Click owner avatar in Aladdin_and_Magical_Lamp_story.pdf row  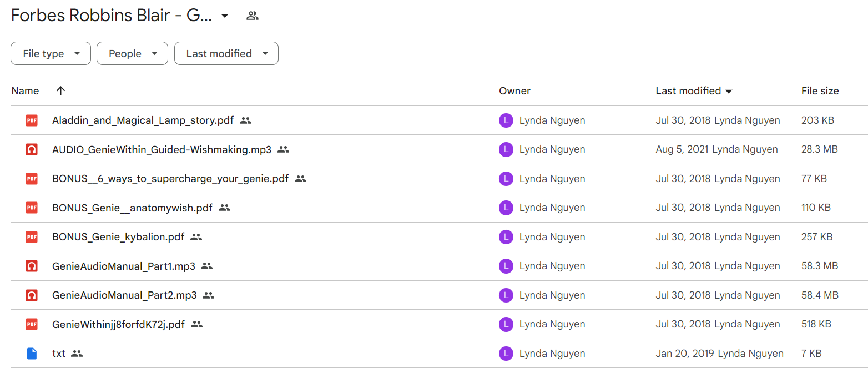[506, 120]
